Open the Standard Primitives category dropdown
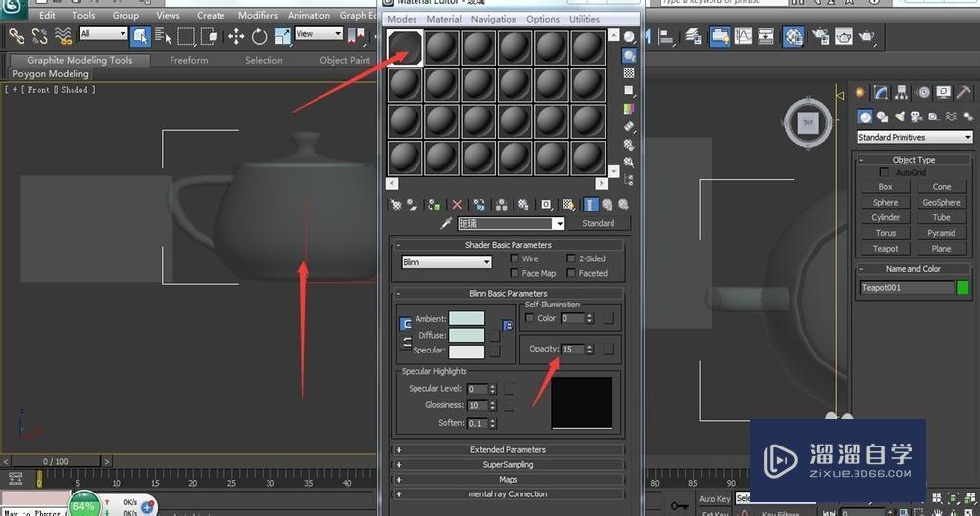 click(914, 138)
